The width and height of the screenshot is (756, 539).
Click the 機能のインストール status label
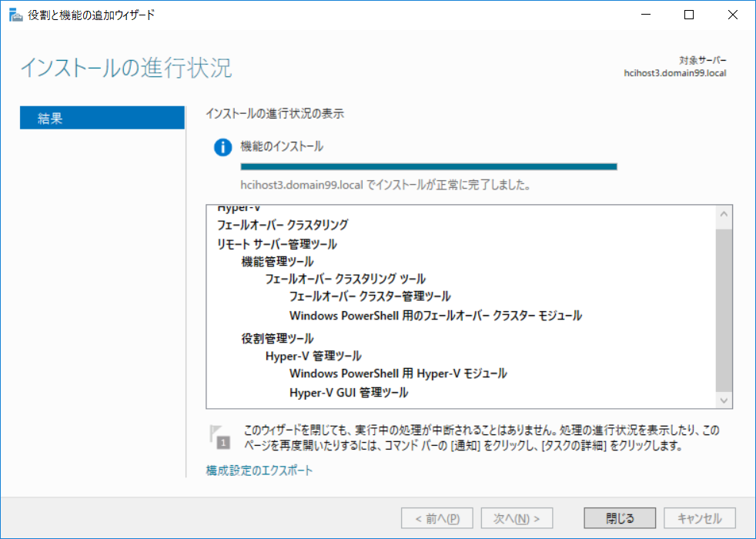tap(282, 146)
